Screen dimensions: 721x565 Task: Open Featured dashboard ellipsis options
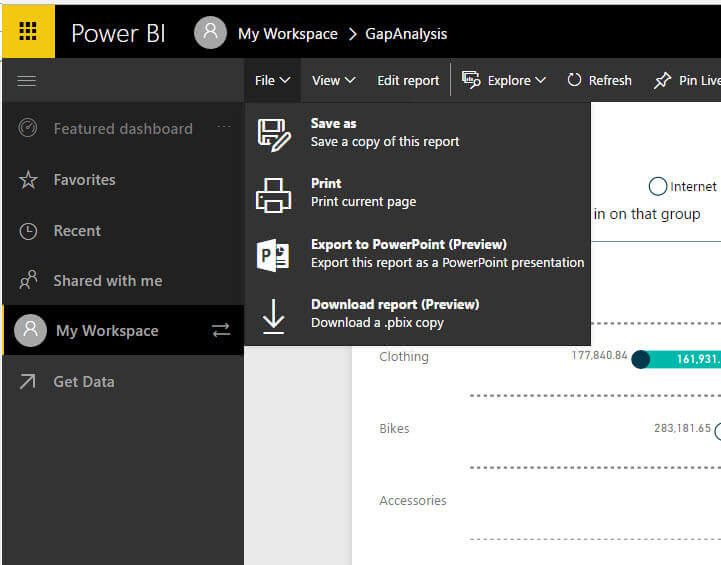click(224, 126)
